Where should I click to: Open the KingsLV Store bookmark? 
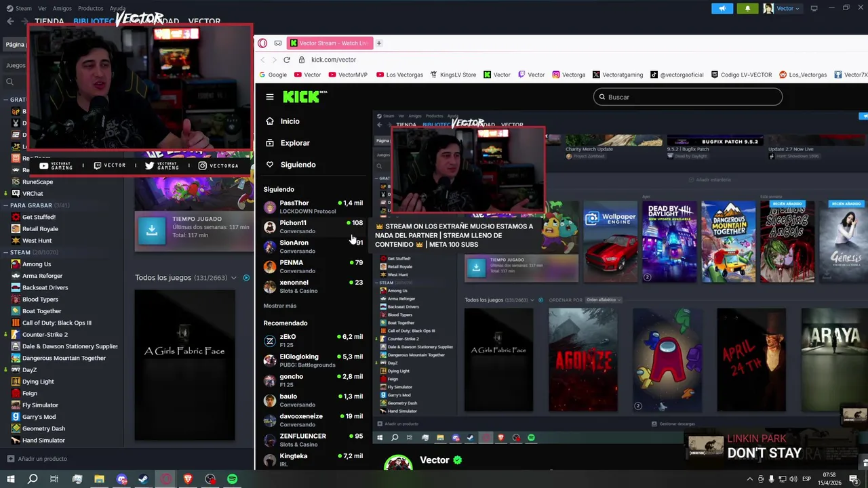(453, 75)
